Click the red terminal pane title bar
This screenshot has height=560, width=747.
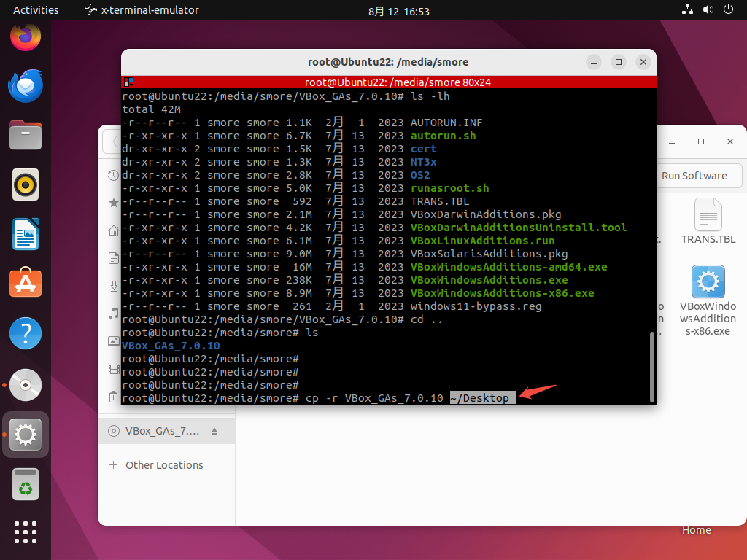pyautogui.click(x=389, y=82)
